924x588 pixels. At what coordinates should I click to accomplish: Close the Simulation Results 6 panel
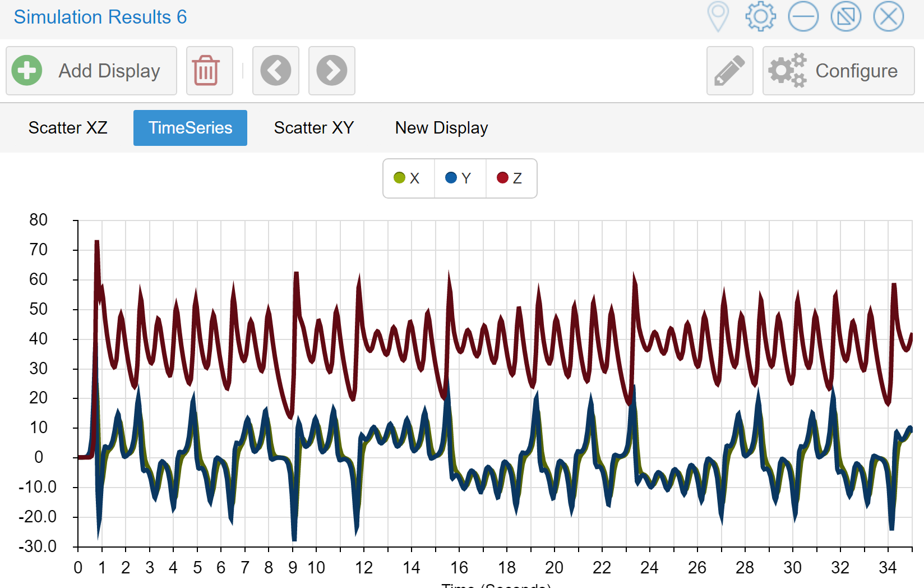point(888,16)
